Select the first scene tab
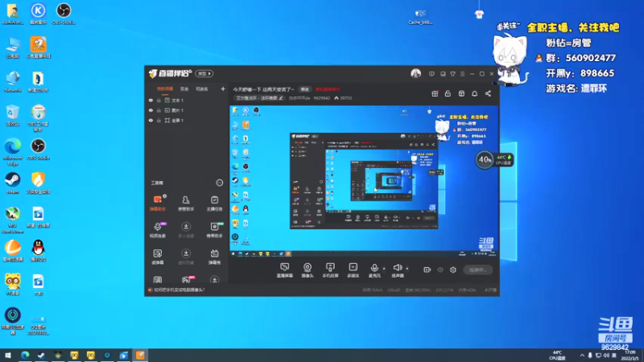This screenshot has width=644, height=362. click(165, 88)
